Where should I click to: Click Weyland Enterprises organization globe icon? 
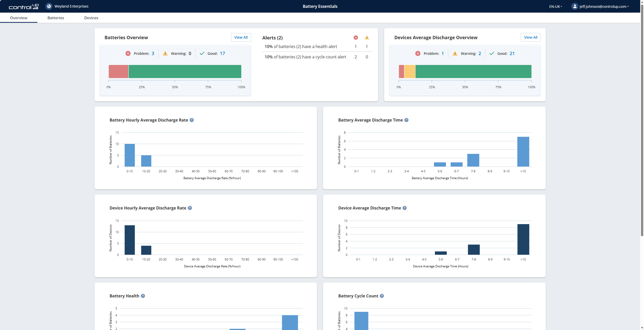pyautogui.click(x=49, y=6)
